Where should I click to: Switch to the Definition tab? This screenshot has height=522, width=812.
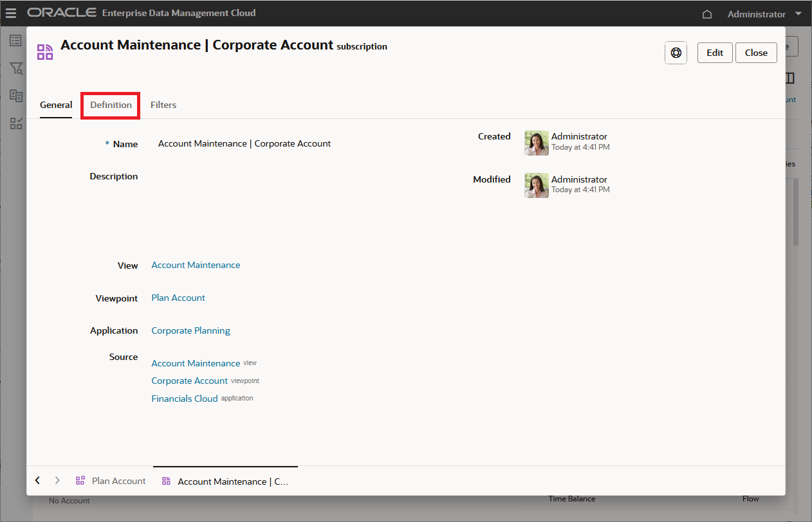(111, 105)
